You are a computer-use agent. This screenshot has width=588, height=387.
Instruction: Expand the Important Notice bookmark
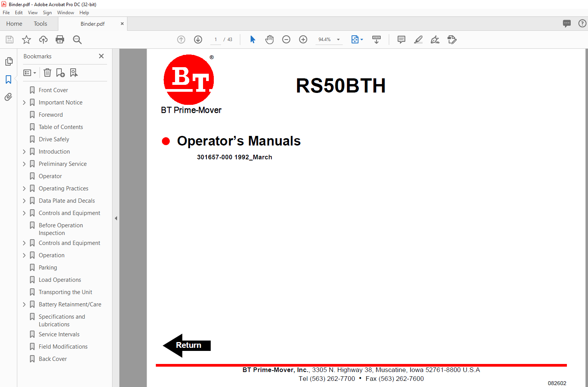point(24,103)
